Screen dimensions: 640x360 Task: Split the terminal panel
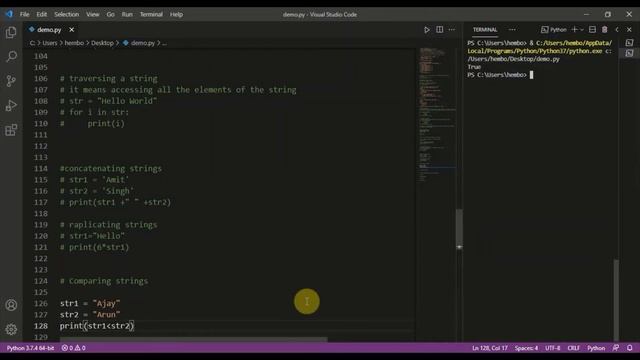click(x=592, y=29)
